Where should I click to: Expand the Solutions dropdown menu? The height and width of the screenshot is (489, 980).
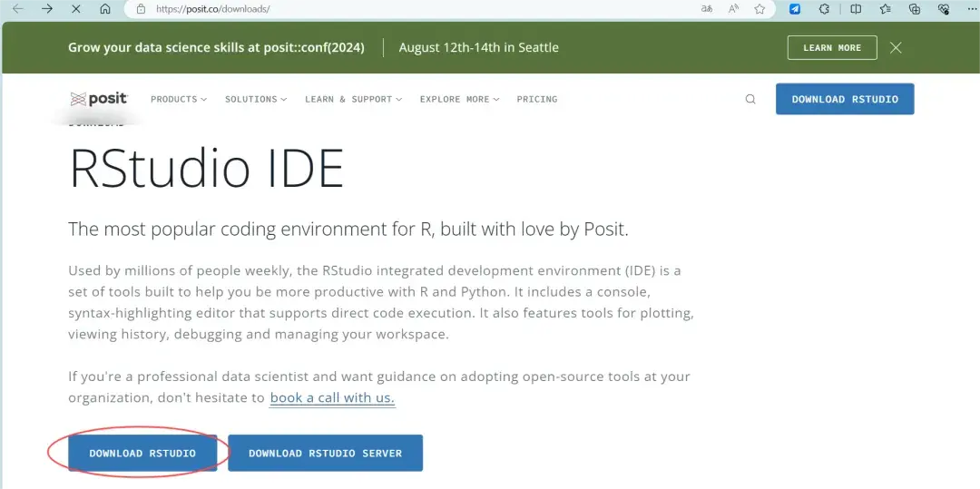[256, 99]
